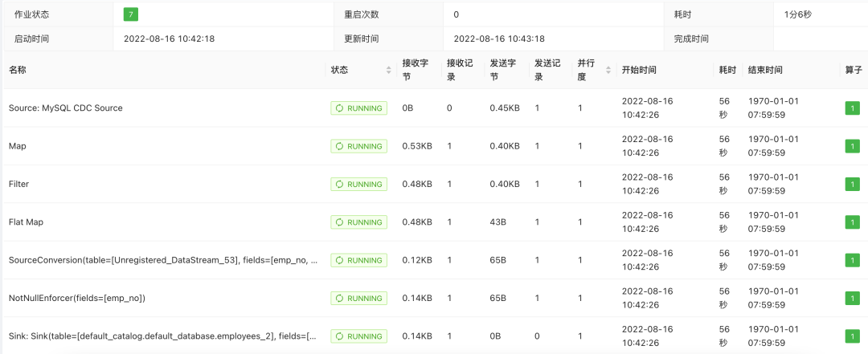The height and width of the screenshot is (354, 868).
Task: Click the green operator badge in the Sink row
Action: pyautogui.click(x=852, y=336)
